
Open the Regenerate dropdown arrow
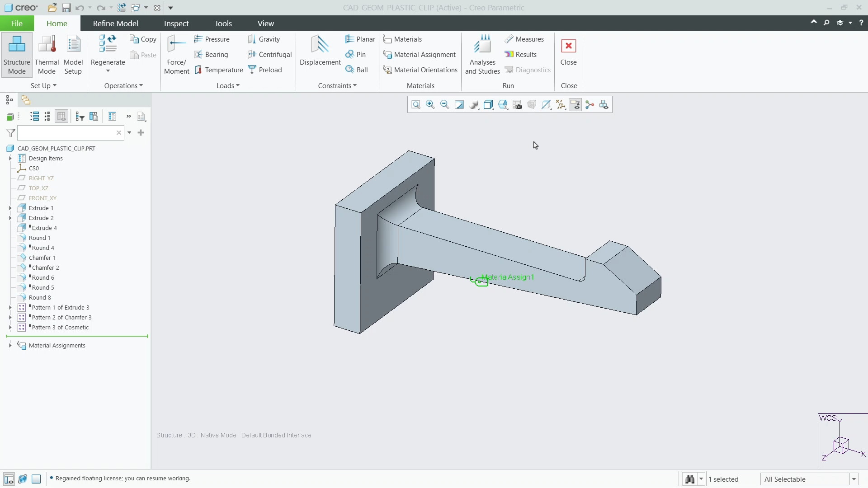coord(108,71)
